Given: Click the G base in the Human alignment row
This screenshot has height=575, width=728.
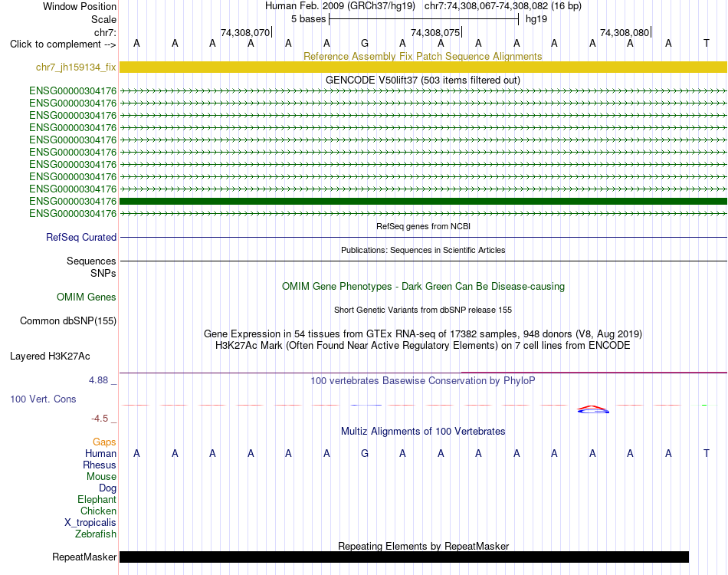Looking at the screenshot, I should (x=365, y=453).
